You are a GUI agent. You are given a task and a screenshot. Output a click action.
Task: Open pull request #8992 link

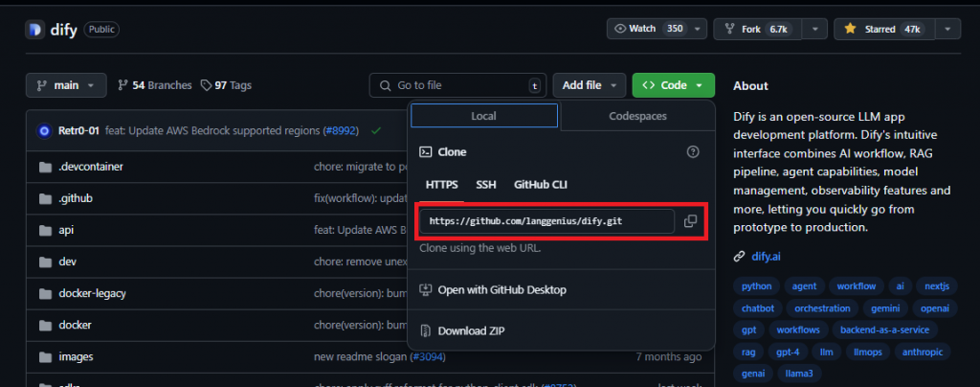pyautogui.click(x=340, y=131)
